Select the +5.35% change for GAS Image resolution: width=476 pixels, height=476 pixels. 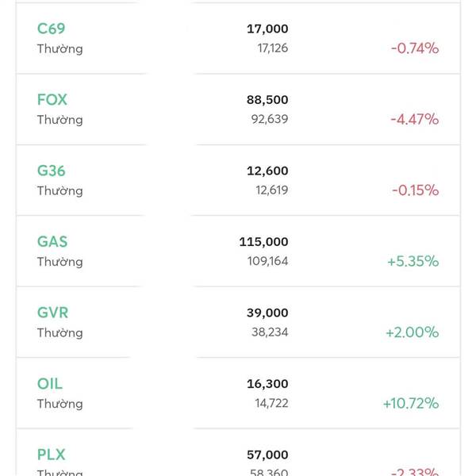pos(413,261)
